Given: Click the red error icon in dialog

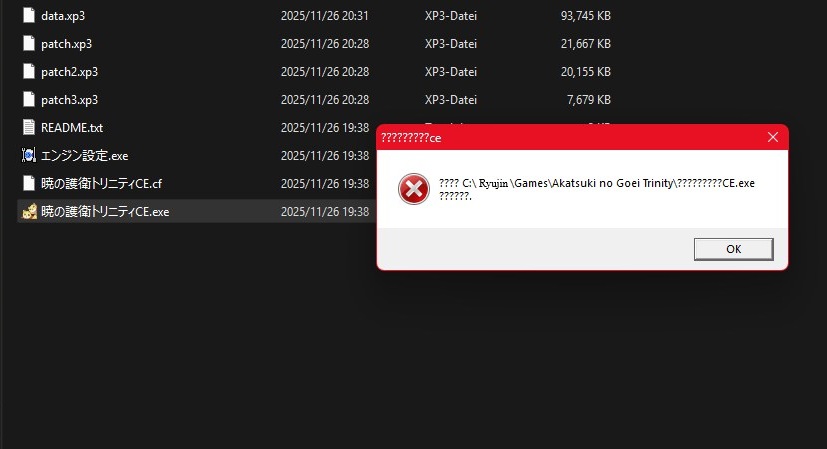Looking at the screenshot, I should [414, 189].
